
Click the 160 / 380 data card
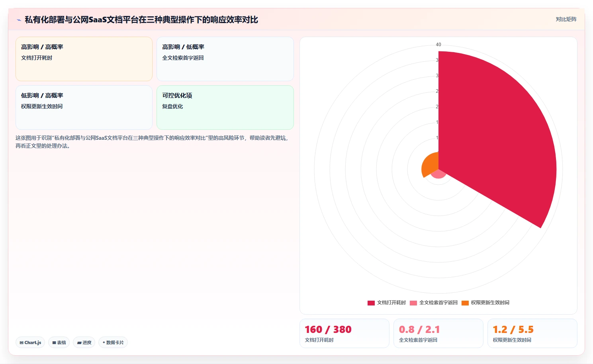pos(344,333)
